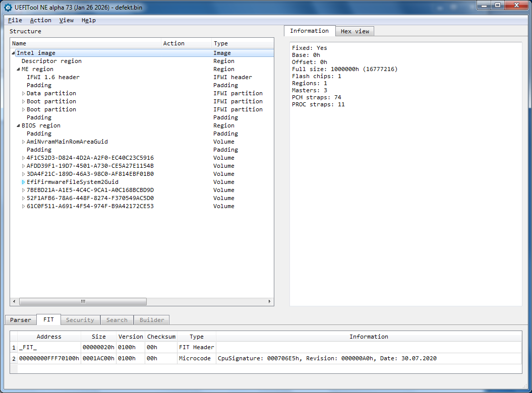Click the Address column header in FIT table
The image size is (532, 393).
coord(49,337)
